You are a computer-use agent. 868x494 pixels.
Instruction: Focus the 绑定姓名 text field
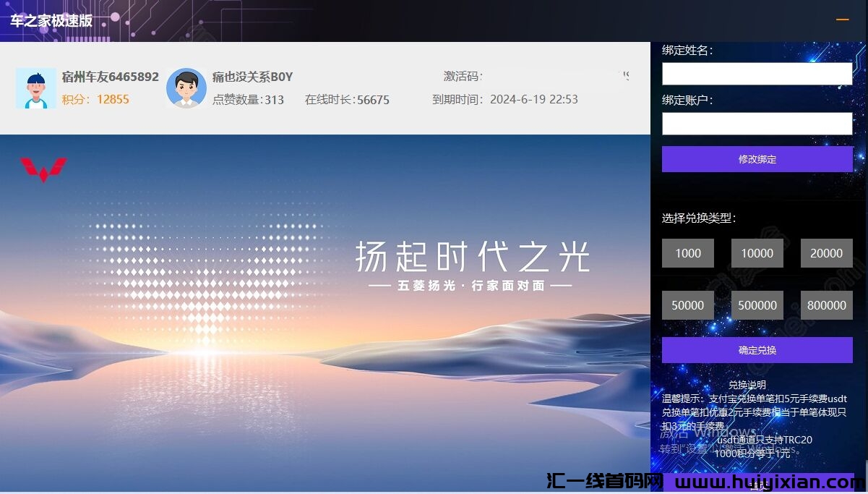[x=757, y=74]
